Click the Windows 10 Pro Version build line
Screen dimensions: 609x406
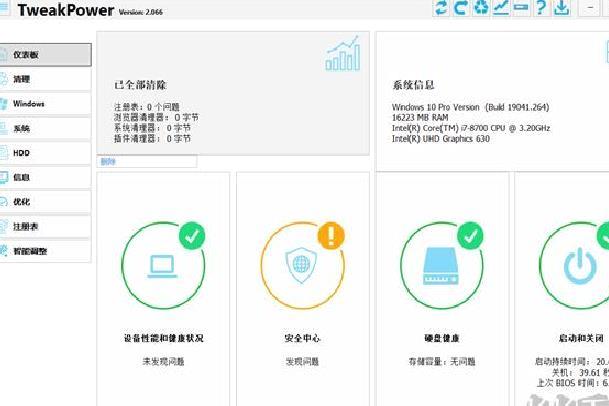(470, 107)
